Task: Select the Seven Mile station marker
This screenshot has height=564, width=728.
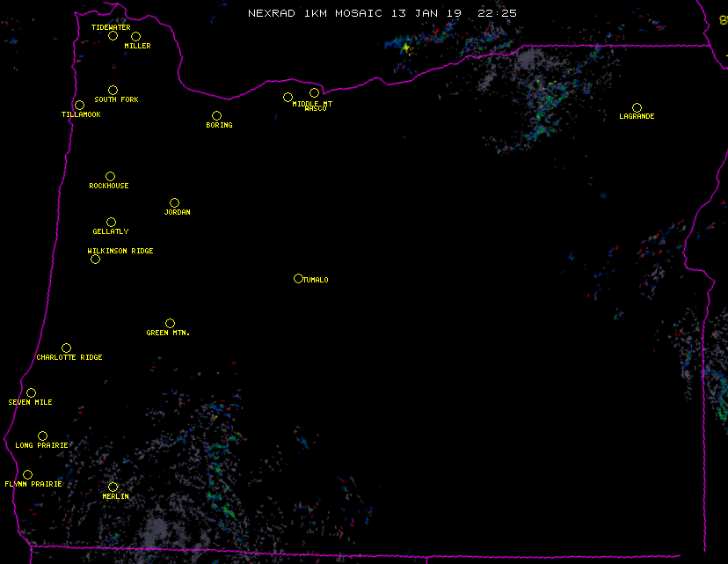Action: click(x=31, y=392)
